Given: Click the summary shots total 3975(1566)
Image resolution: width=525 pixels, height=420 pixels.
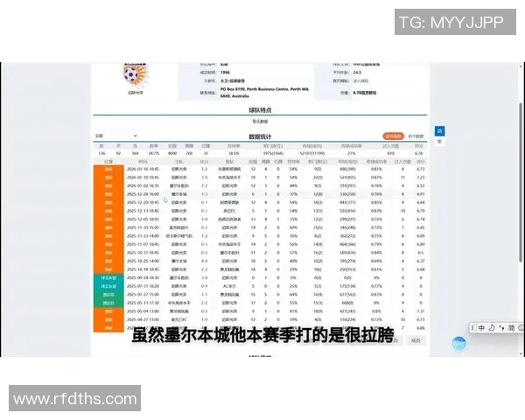Looking at the screenshot, I should (x=273, y=153).
